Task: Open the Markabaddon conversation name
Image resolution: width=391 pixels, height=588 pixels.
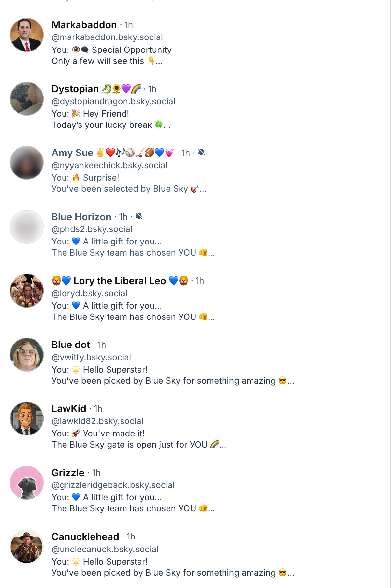Action: 84,25
